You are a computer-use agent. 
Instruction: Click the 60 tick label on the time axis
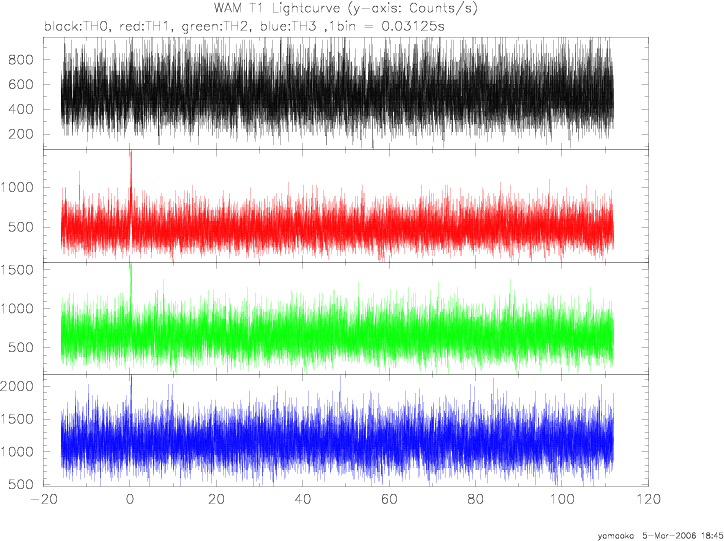[x=389, y=499]
